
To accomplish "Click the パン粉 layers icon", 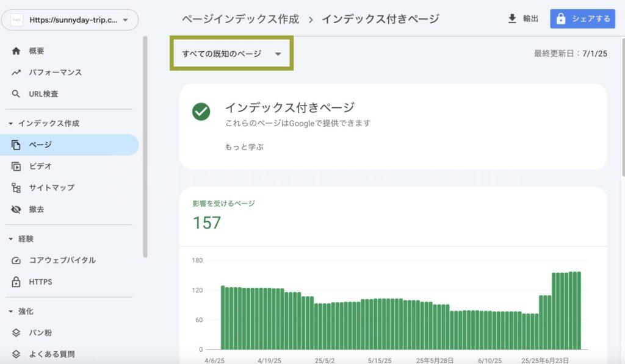I will 16,333.
